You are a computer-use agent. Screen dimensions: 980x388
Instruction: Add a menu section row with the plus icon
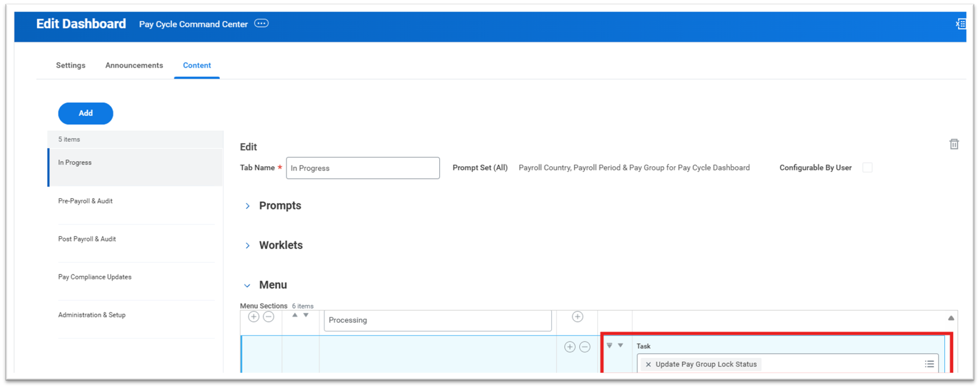tap(254, 316)
